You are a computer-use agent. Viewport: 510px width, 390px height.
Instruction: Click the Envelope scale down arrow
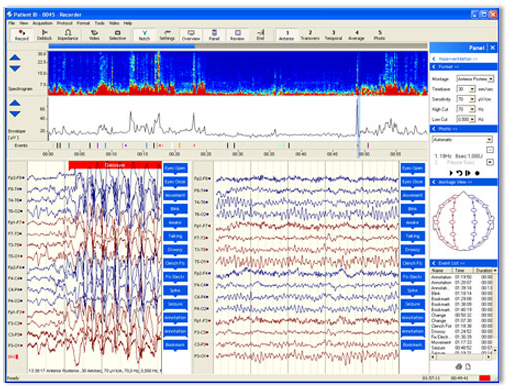click(15, 114)
